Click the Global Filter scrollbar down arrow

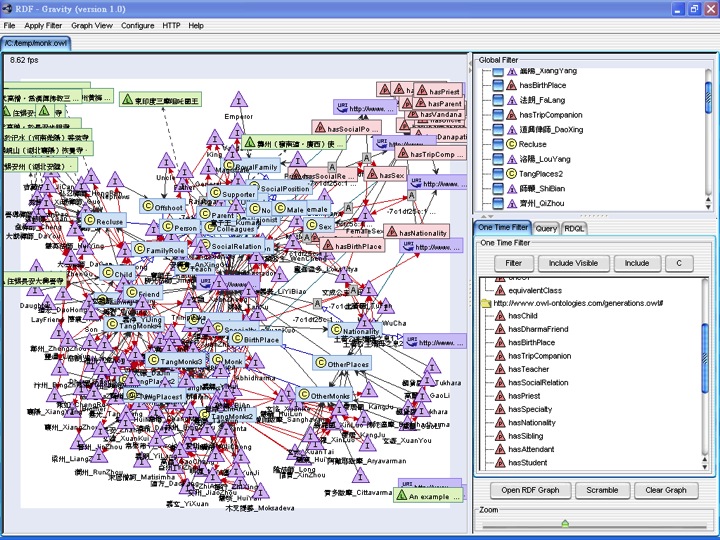tap(708, 207)
